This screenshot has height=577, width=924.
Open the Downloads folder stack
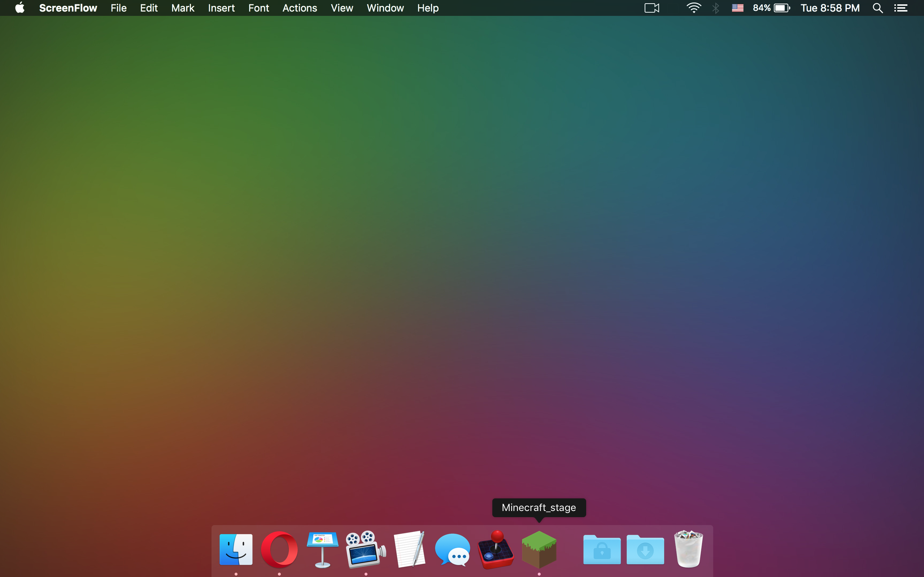(x=645, y=550)
